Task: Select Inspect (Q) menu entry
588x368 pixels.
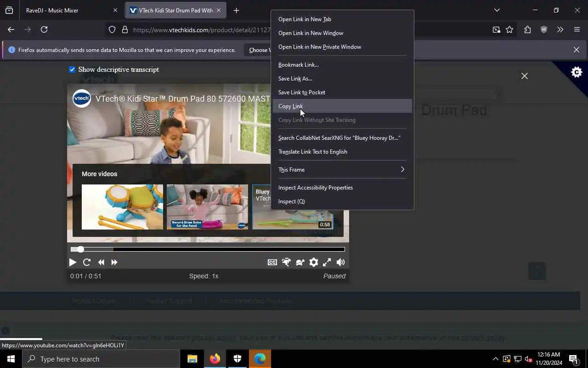Action: (342, 201)
